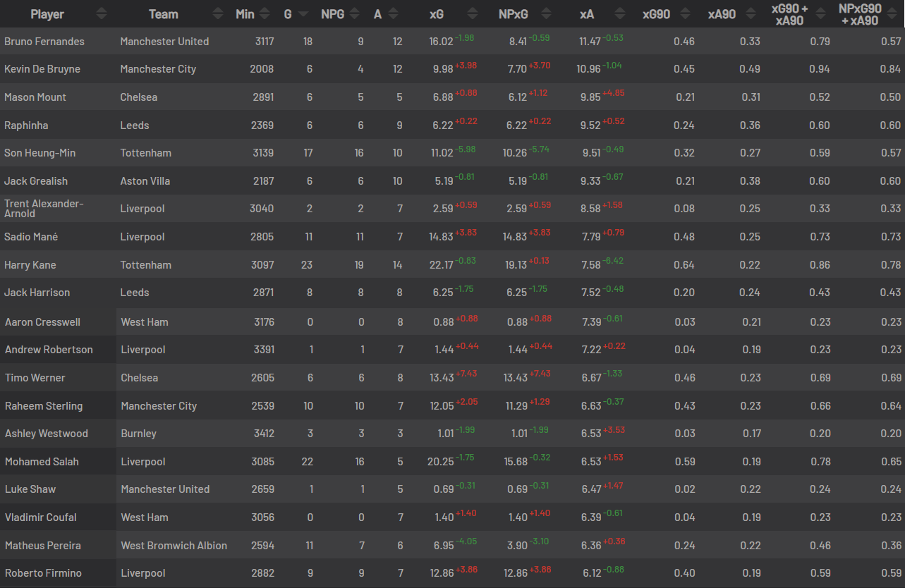Image resolution: width=905 pixels, height=588 pixels.
Task: Open Mohamed Salah player entry
Action: 42,462
